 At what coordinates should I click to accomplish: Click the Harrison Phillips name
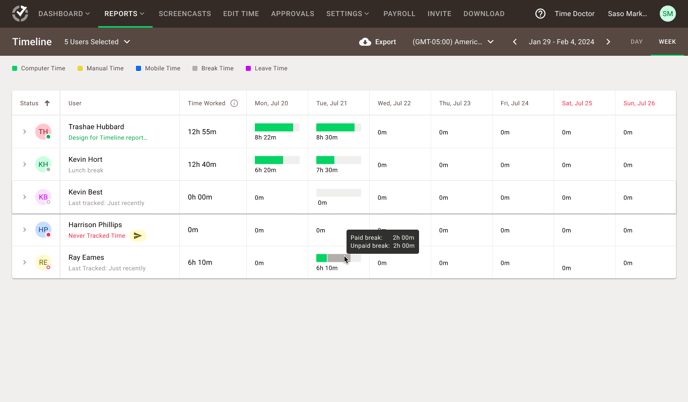95,225
